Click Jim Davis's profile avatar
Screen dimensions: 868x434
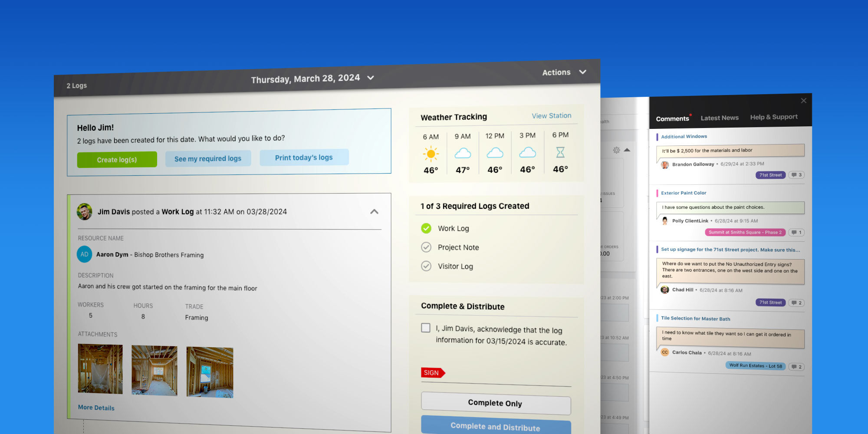[85, 212]
